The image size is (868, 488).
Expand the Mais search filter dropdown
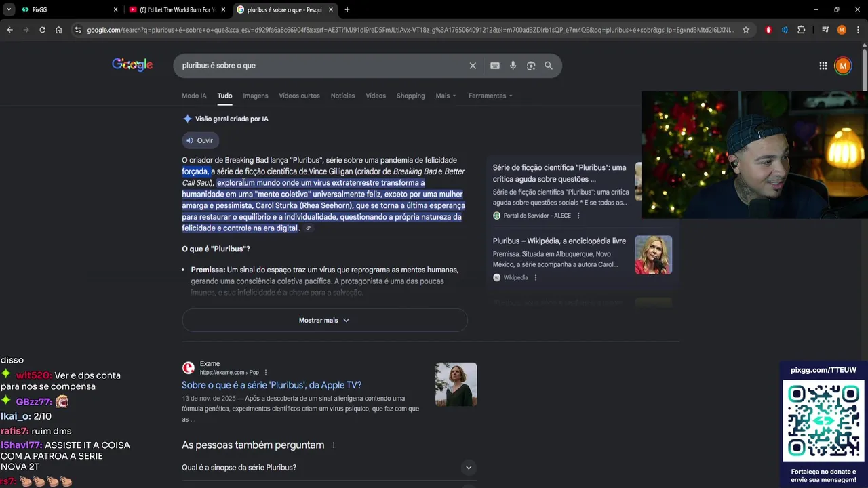[x=446, y=96]
